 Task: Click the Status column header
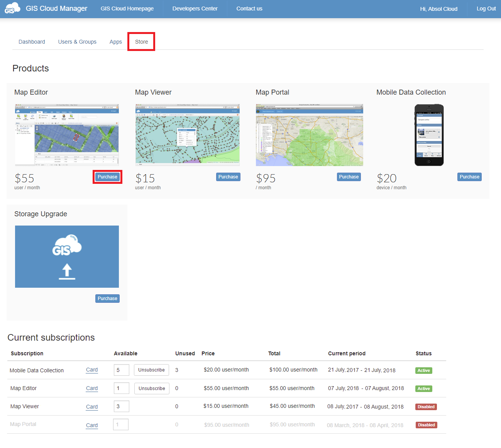423,353
